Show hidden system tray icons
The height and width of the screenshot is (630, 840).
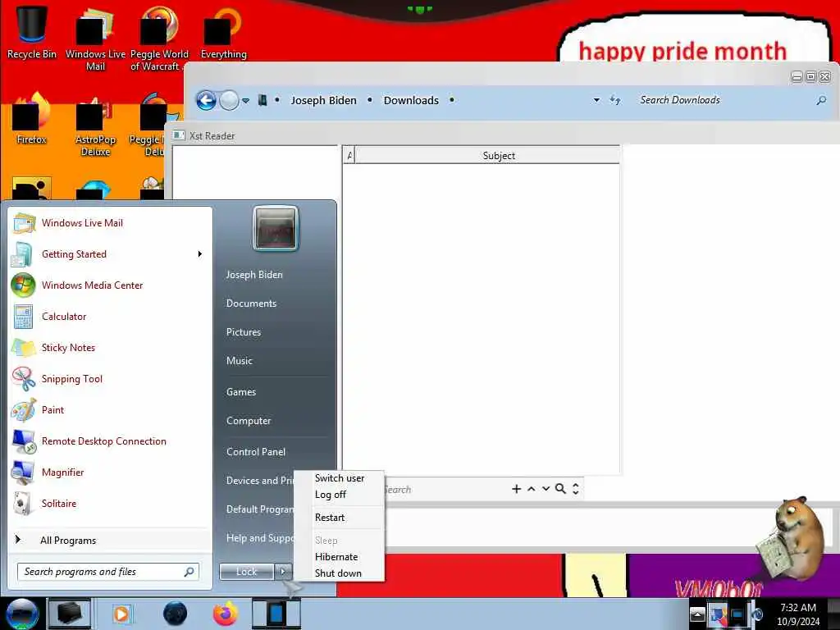(x=697, y=614)
